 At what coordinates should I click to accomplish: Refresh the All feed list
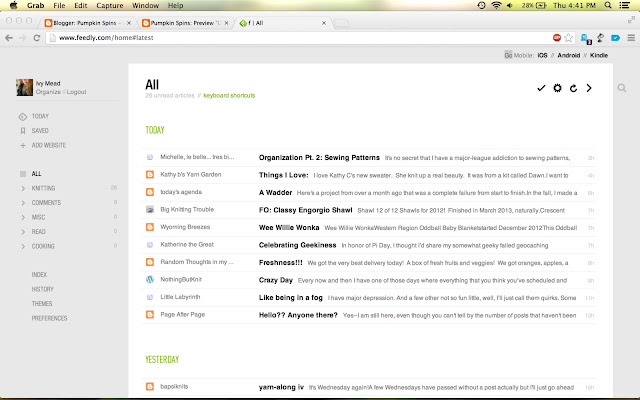point(573,88)
